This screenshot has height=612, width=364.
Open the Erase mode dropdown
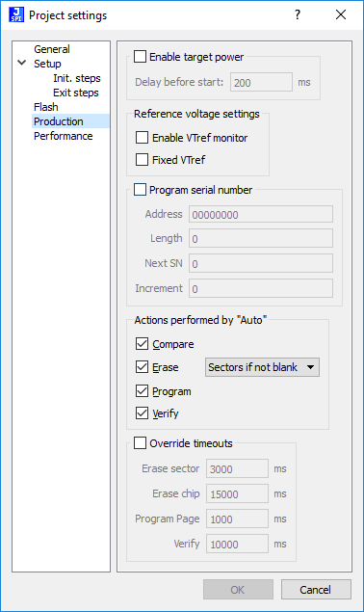click(262, 367)
